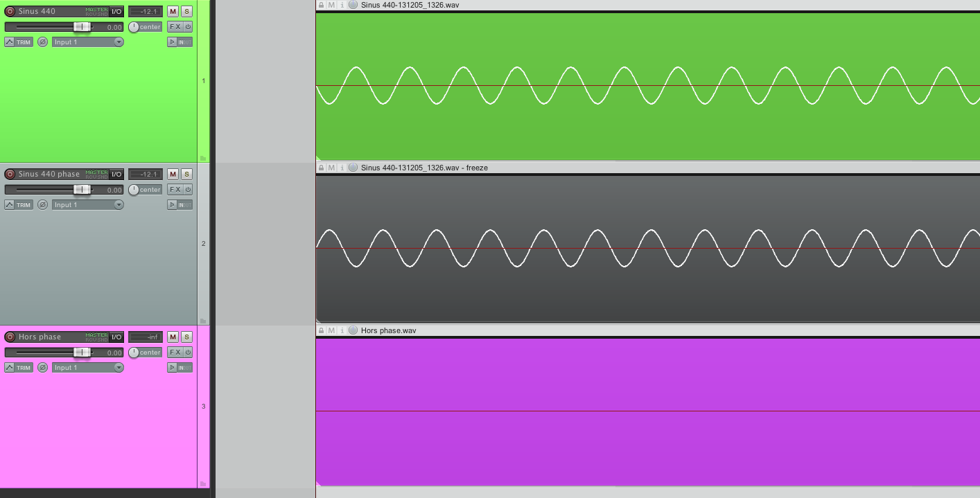Click the item volume knob on the freeze item

point(353,168)
